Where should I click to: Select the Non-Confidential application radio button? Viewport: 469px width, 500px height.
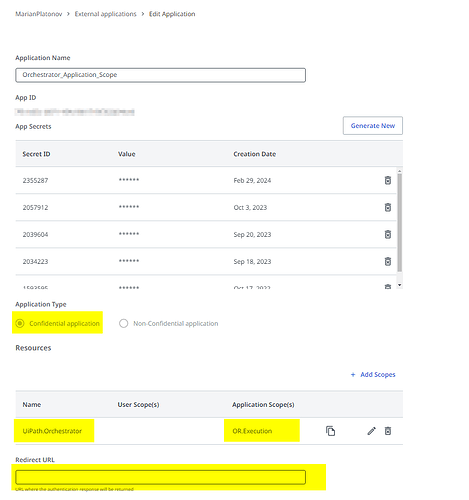click(x=124, y=323)
